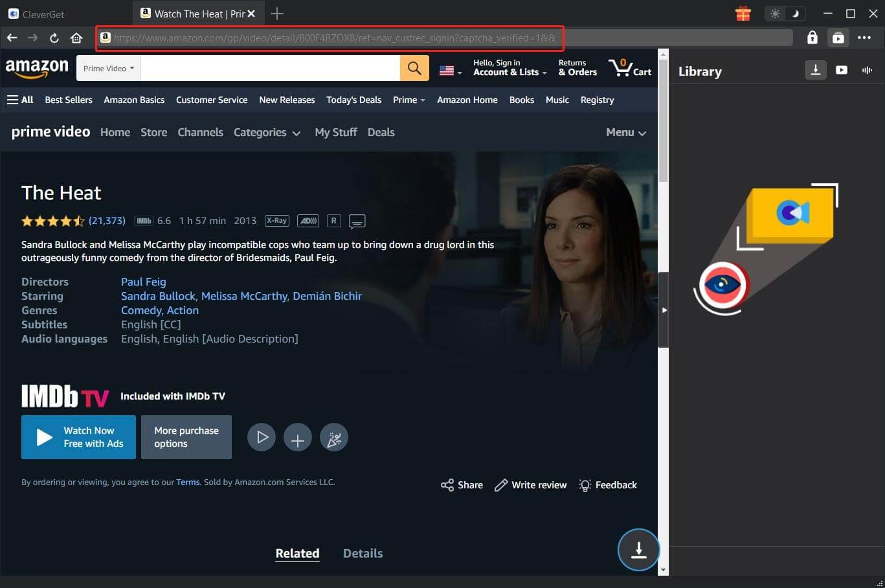The height and width of the screenshot is (588, 885).
Task: Click the floating download button over the page
Action: (x=638, y=550)
